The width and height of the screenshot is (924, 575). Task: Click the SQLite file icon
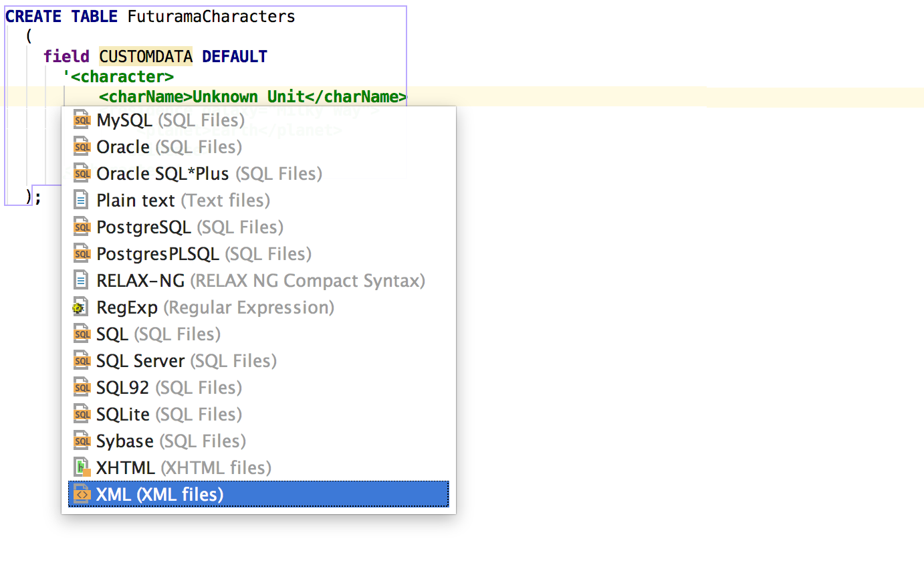coord(82,415)
